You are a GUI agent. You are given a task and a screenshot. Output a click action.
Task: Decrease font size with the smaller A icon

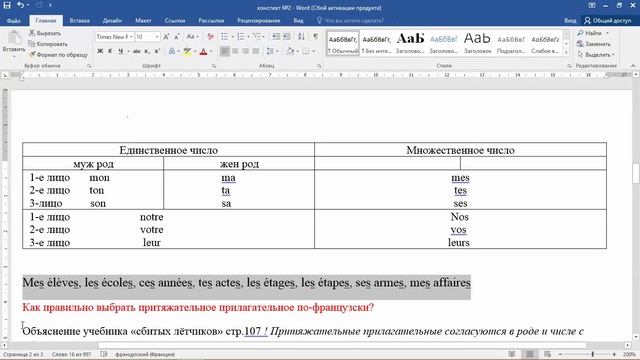177,37
